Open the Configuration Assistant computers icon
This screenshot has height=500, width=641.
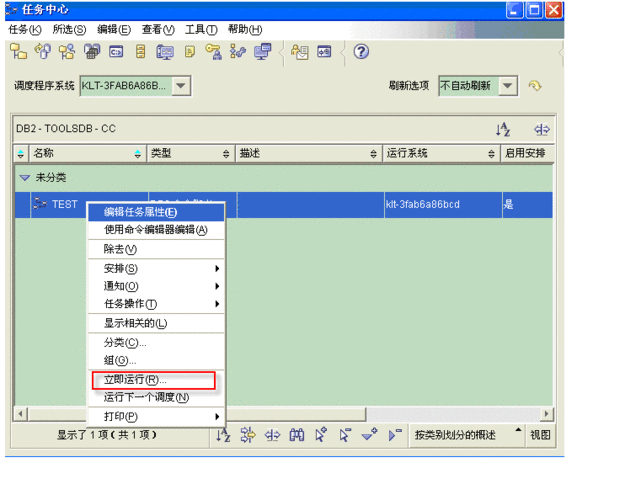pyautogui.click(x=262, y=52)
